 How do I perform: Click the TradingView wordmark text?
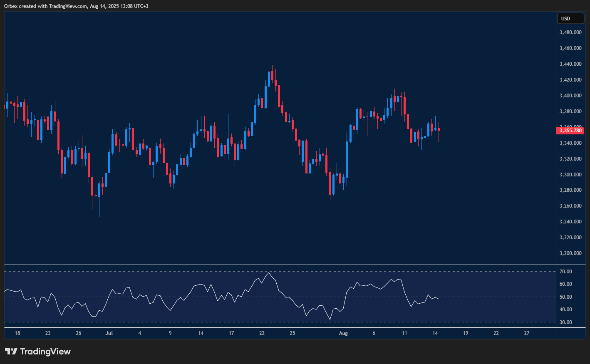click(45, 352)
